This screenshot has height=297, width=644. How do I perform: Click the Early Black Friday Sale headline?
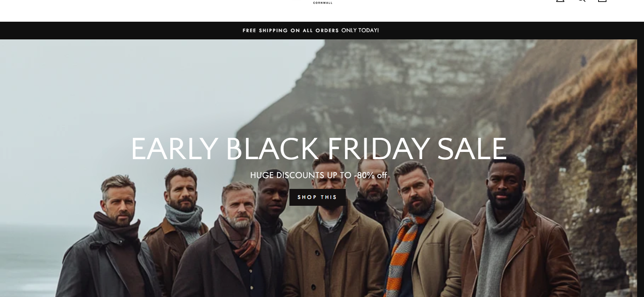(x=319, y=149)
